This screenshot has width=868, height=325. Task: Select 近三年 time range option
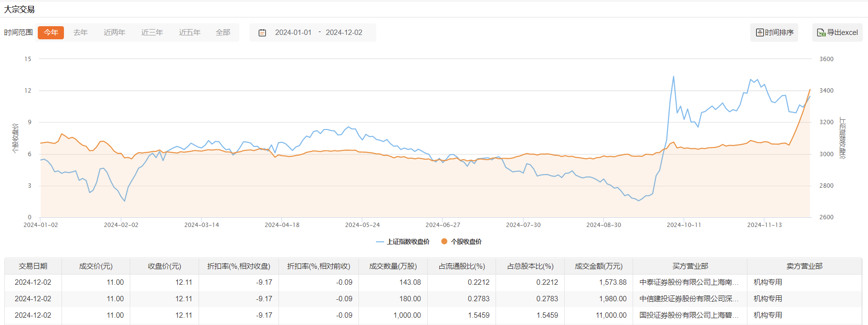click(x=152, y=32)
